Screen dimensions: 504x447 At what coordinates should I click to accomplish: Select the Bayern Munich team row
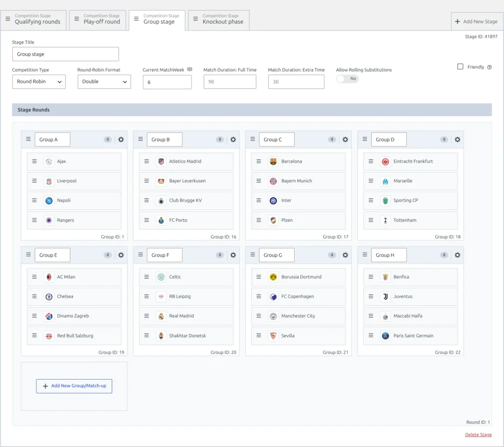coord(299,181)
